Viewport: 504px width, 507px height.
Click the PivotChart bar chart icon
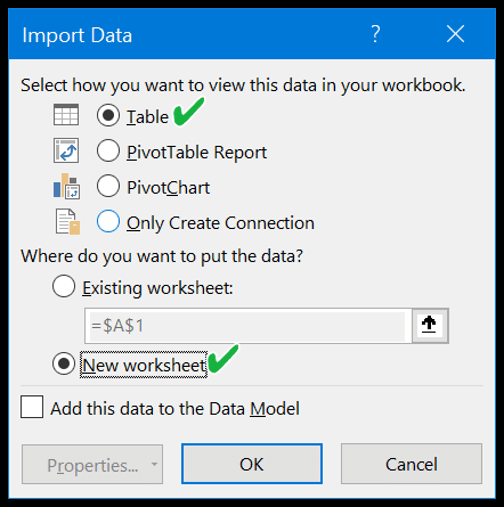(x=66, y=186)
